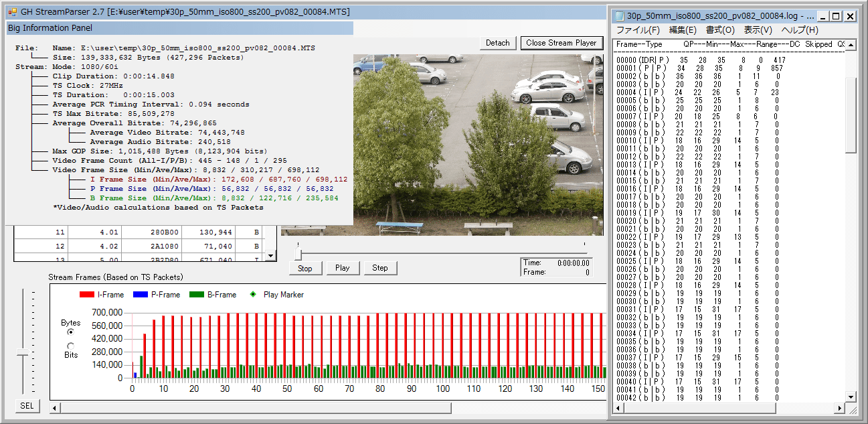
Task: Open the 表示(V) view menu
Action: [x=758, y=30]
